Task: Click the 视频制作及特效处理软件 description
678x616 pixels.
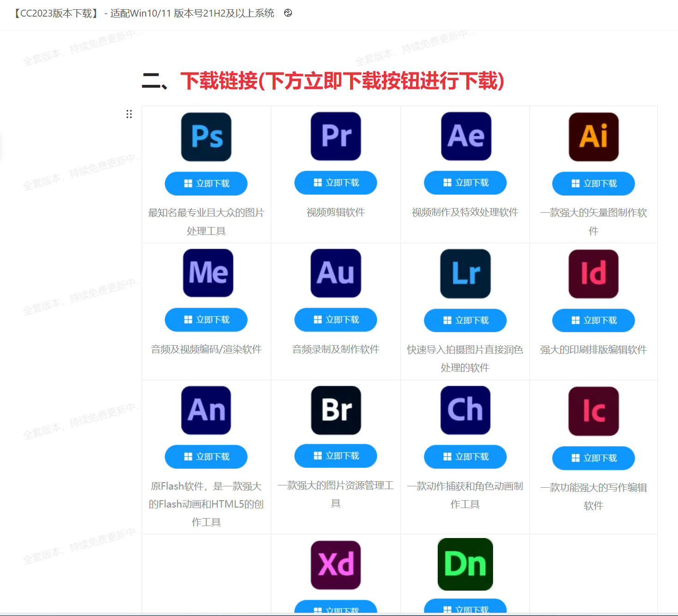Action: coord(465,212)
